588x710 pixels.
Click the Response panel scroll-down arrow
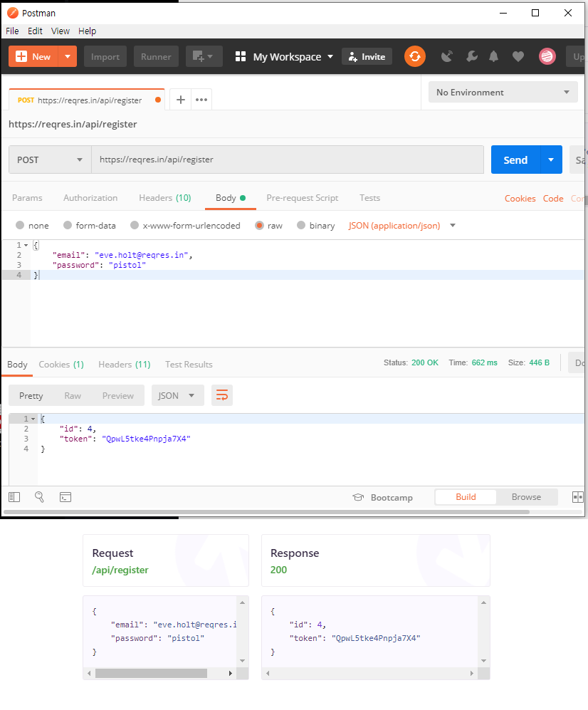483,661
